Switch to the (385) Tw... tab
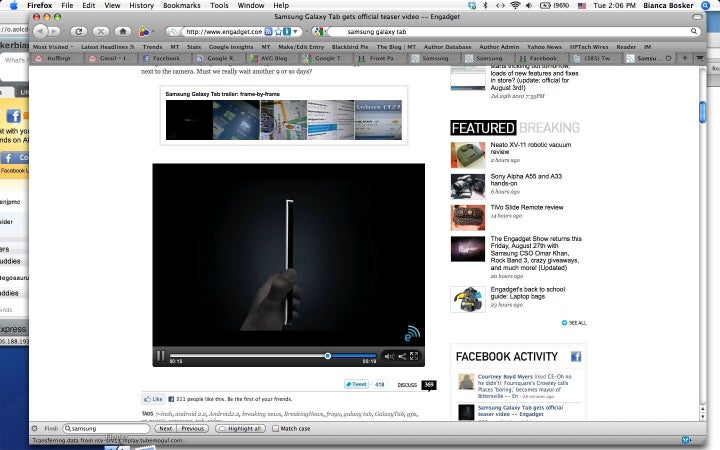The height and width of the screenshot is (450, 720). click(x=594, y=58)
